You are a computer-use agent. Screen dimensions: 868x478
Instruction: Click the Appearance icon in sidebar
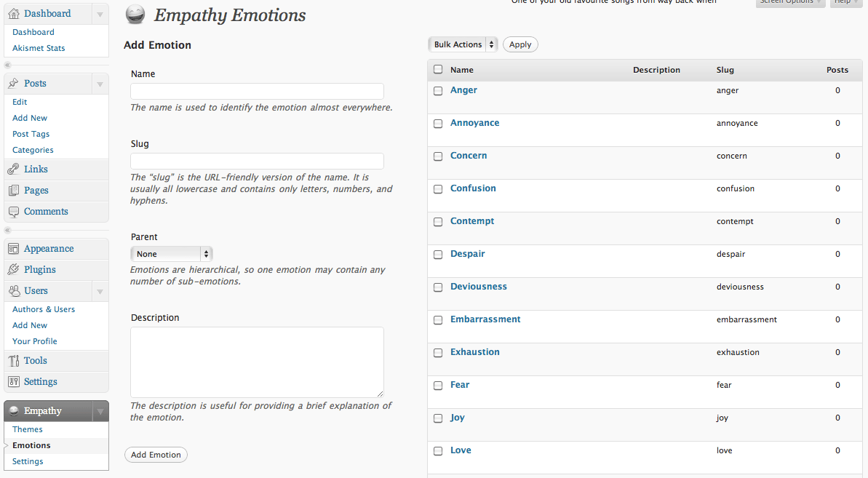(x=14, y=249)
